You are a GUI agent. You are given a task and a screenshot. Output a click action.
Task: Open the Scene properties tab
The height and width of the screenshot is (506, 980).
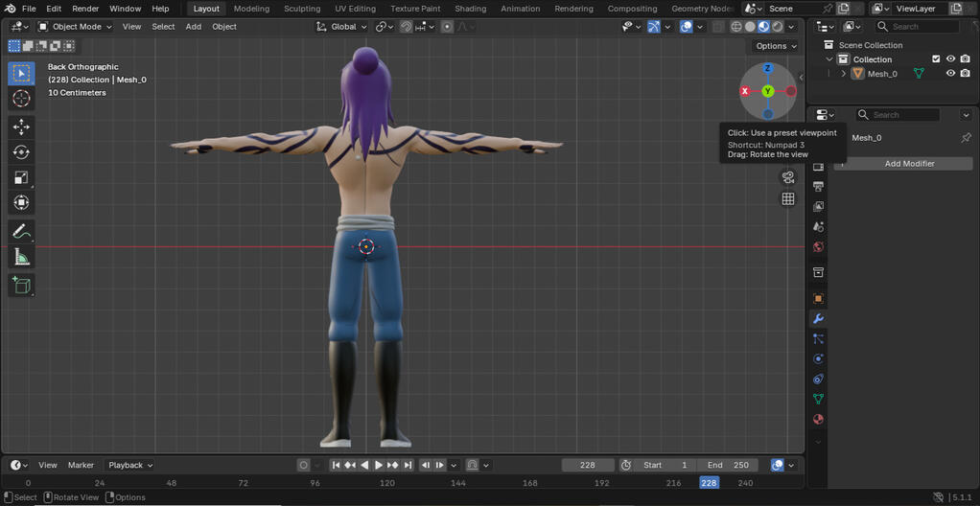tap(818, 226)
